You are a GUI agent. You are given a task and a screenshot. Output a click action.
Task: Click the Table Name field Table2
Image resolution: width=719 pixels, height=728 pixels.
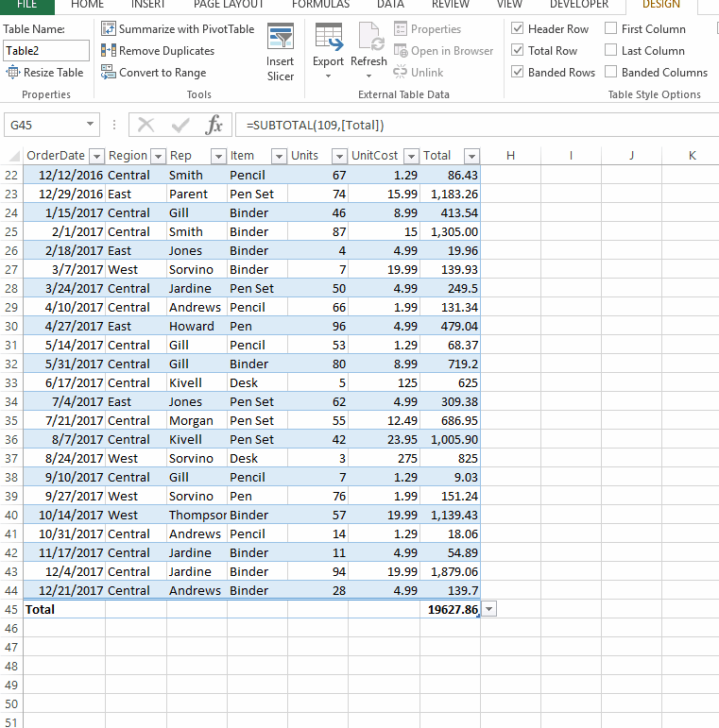(x=46, y=50)
